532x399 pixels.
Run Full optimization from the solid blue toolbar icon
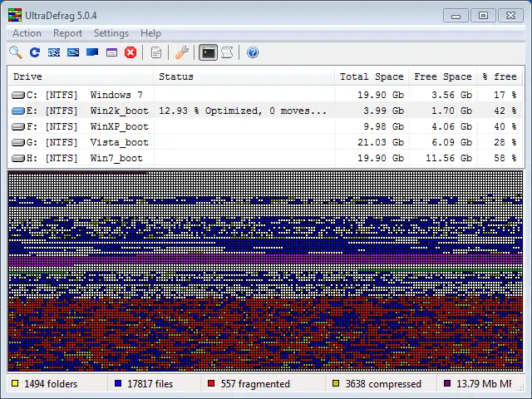tap(92, 52)
